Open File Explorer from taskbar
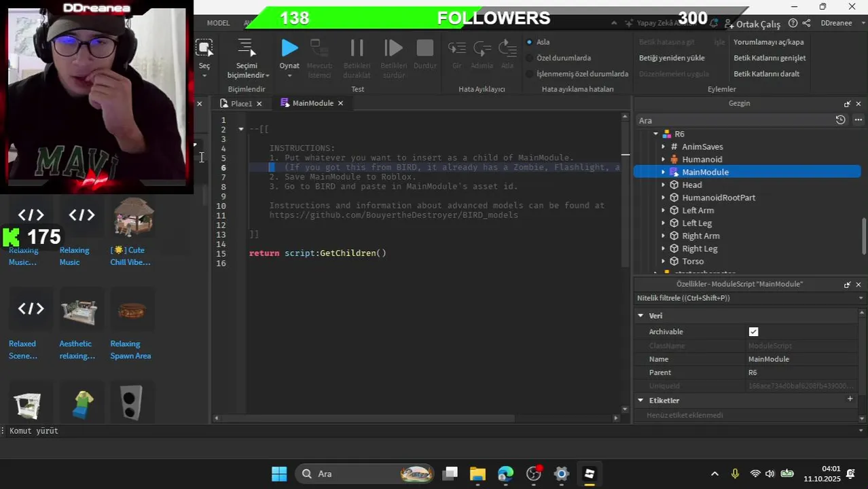This screenshot has width=868, height=489. coord(478,474)
